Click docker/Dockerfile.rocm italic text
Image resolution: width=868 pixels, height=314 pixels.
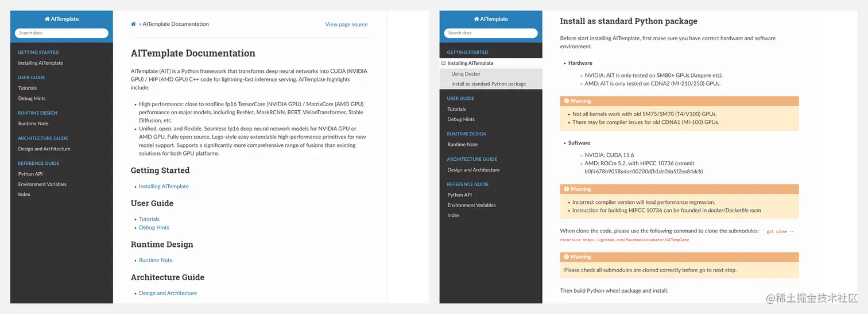coord(734,211)
